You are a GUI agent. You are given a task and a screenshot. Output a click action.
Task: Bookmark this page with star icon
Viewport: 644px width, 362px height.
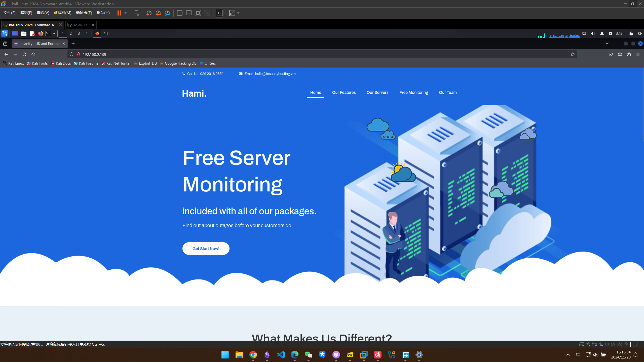click(x=573, y=54)
